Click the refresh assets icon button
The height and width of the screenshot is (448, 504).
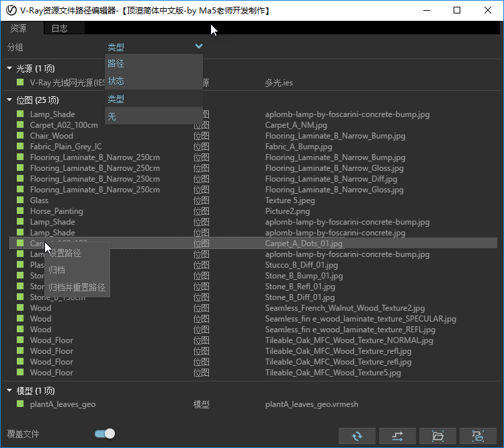[357, 436]
